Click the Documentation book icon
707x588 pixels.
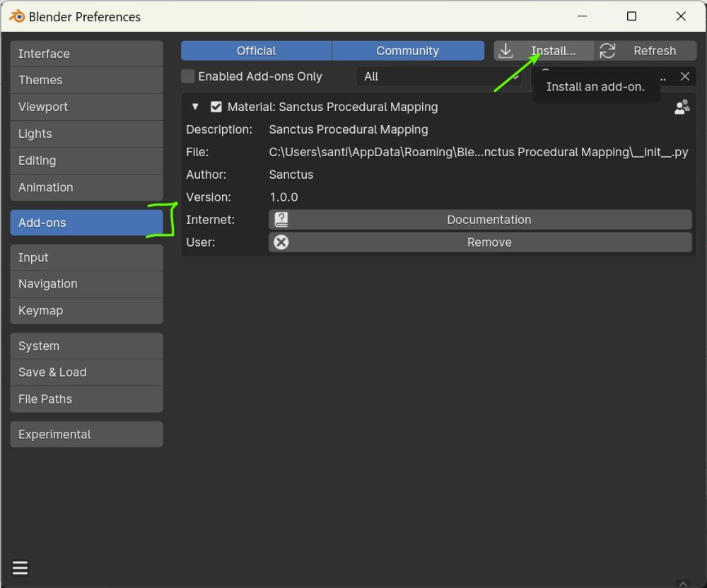pos(281,220)
